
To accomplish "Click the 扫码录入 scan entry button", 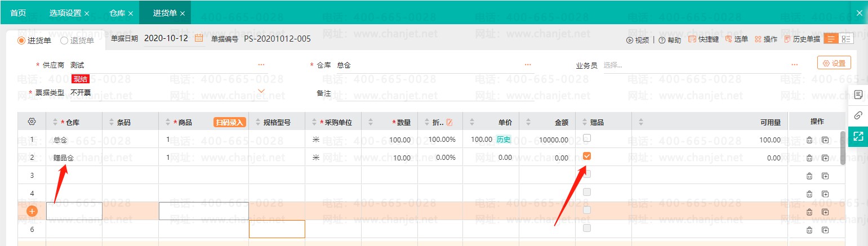I will pos(229,122).
